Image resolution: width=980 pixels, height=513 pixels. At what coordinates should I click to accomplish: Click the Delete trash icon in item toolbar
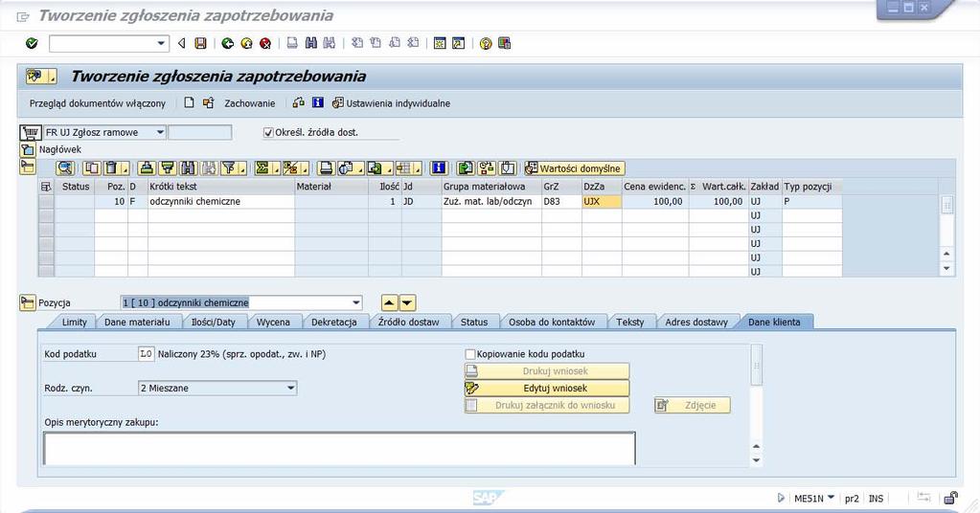coord(114,167)
